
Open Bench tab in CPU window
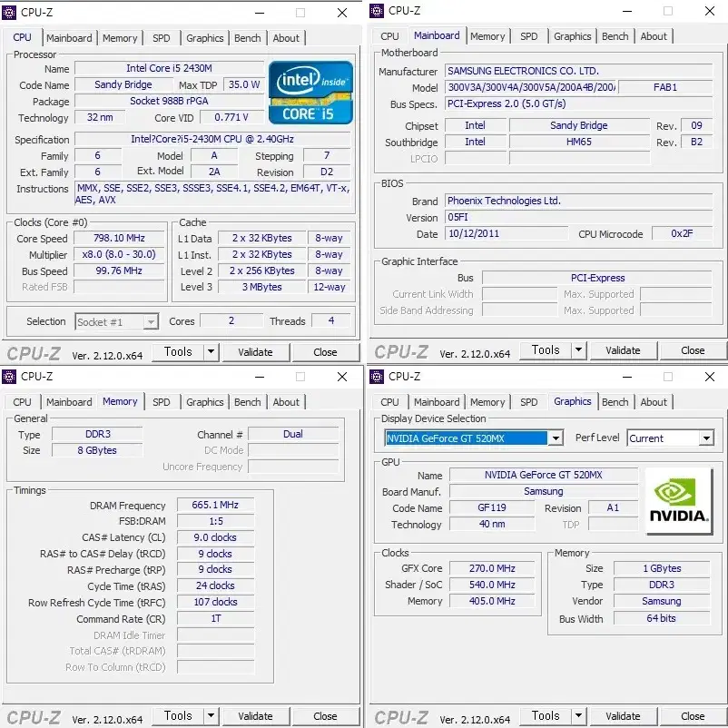point(248,38)
